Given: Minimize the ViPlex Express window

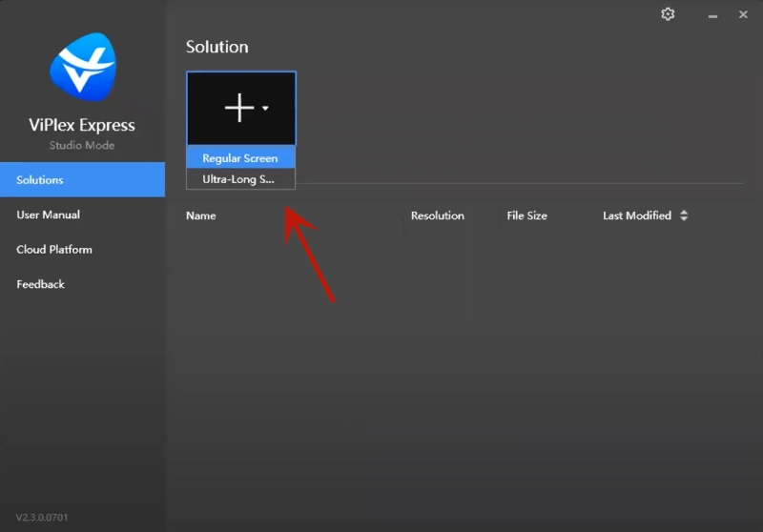Looking at the screenshot, I should point(712,16).
